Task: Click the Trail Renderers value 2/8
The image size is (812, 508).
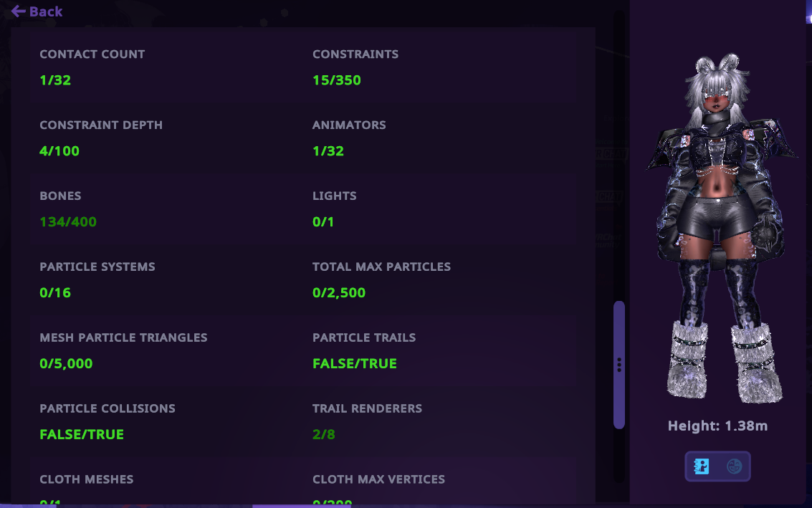Action: pos(324,435)
